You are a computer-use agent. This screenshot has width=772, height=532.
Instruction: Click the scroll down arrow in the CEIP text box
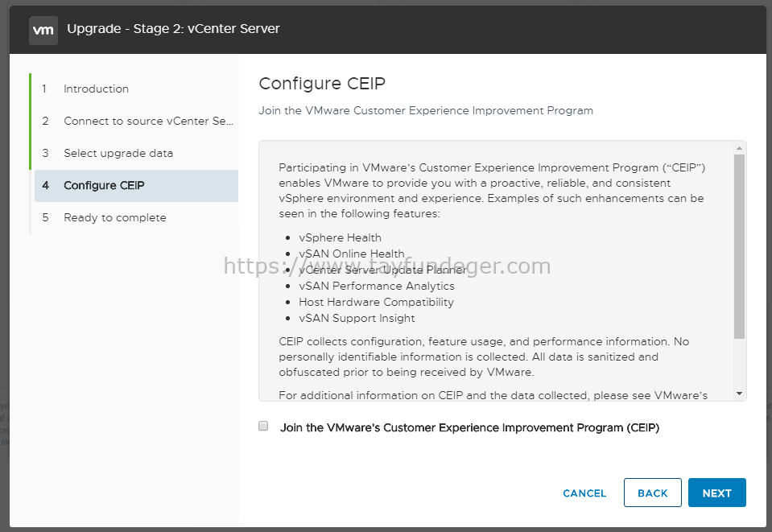coord(739,394)
